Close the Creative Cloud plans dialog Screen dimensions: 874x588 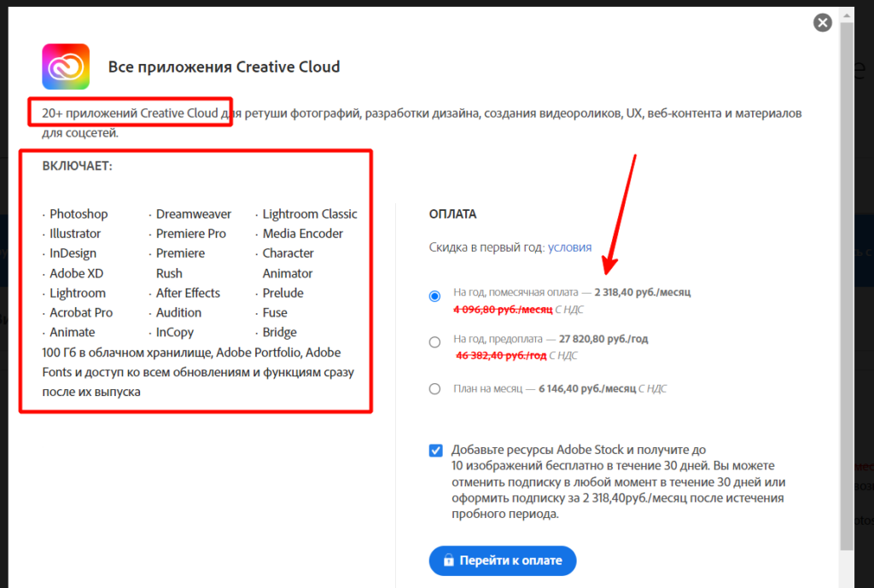coord(823,23)
